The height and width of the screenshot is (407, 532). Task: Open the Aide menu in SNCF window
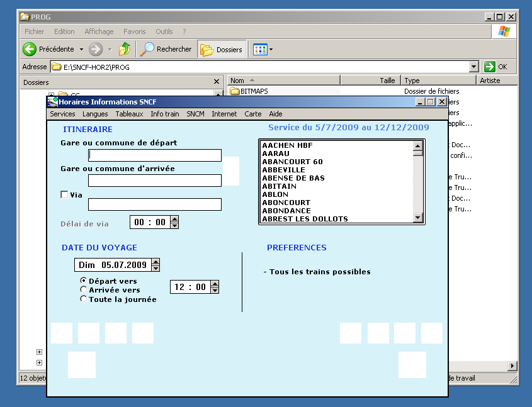point(276,114)
